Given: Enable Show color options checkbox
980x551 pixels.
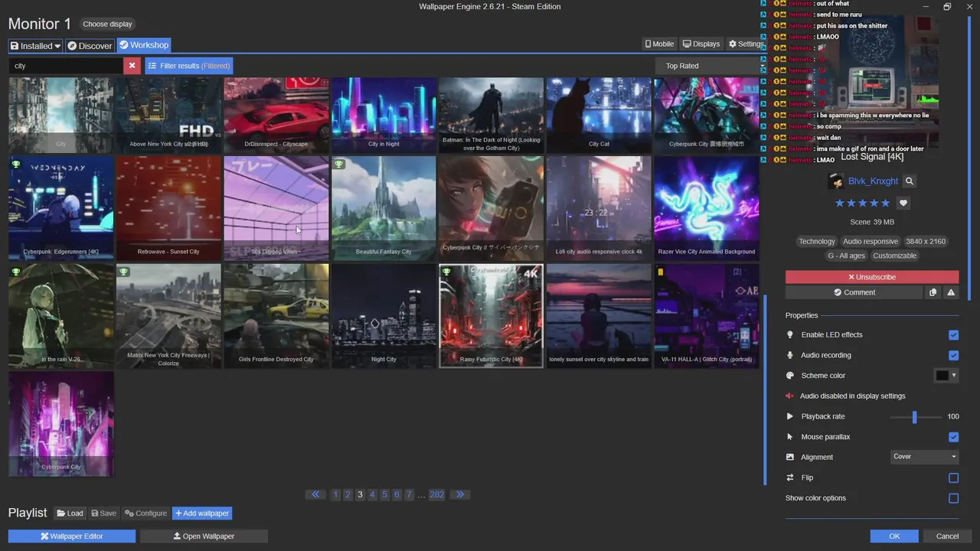Looking at the screenshot, I should pos(953,498).
